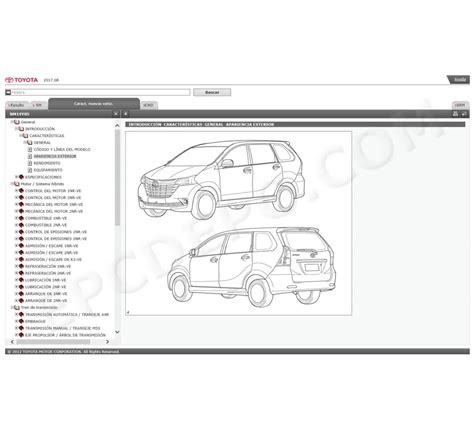Select the Caract. nuevas vehíc. tab
The image size is (474, 430).
pyautogui.click(x=94, y=104)
